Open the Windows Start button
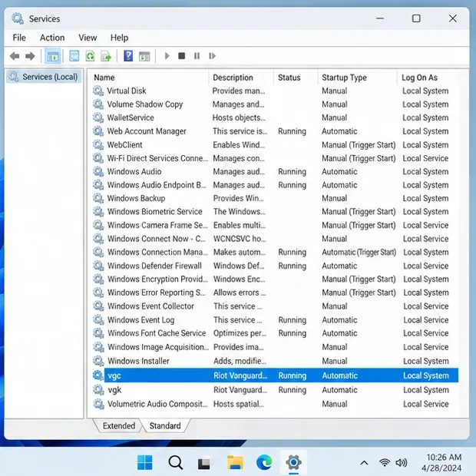This screenshot has height=476, width=476. point(145,462)
